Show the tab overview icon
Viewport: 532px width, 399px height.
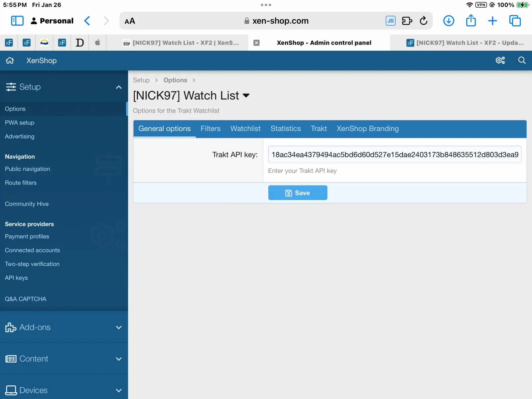pyautogui.click(x=515, y=21)
